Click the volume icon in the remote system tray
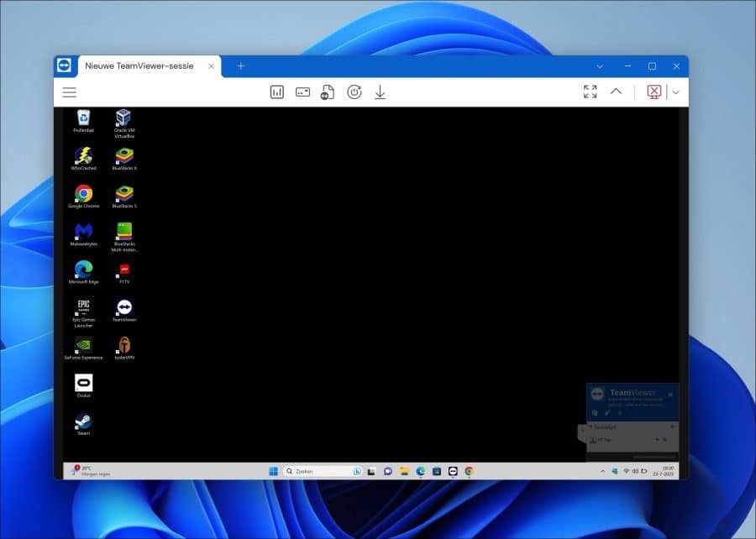 635,471
